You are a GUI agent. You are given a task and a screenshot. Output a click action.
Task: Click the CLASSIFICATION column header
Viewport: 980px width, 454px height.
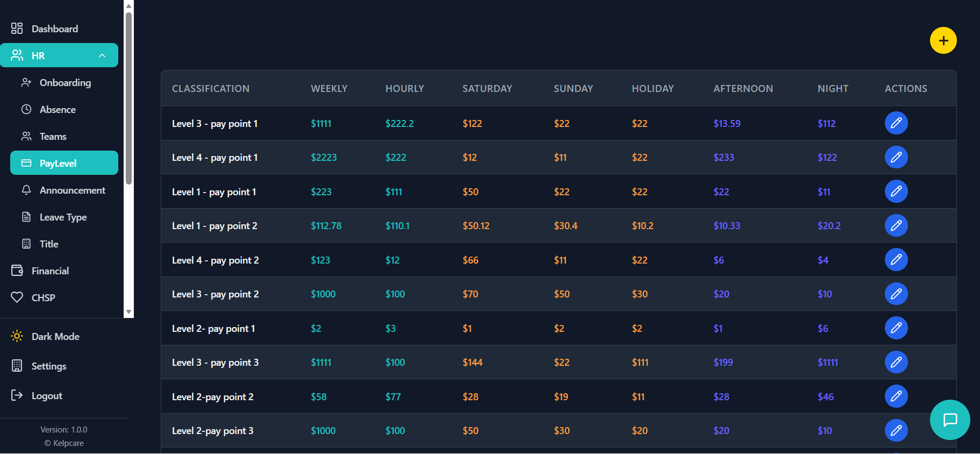pyautogui.click(x=211, y=89)
